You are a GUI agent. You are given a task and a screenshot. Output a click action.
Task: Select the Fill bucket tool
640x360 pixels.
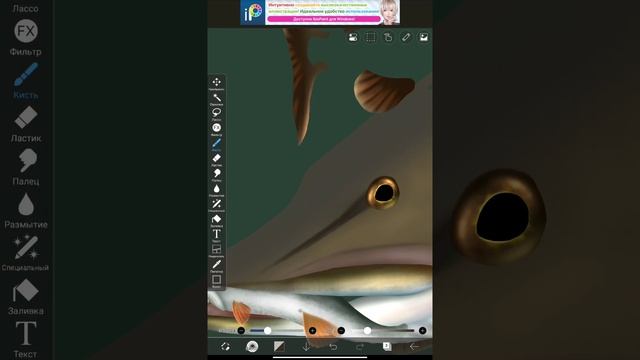coord(216,220)
